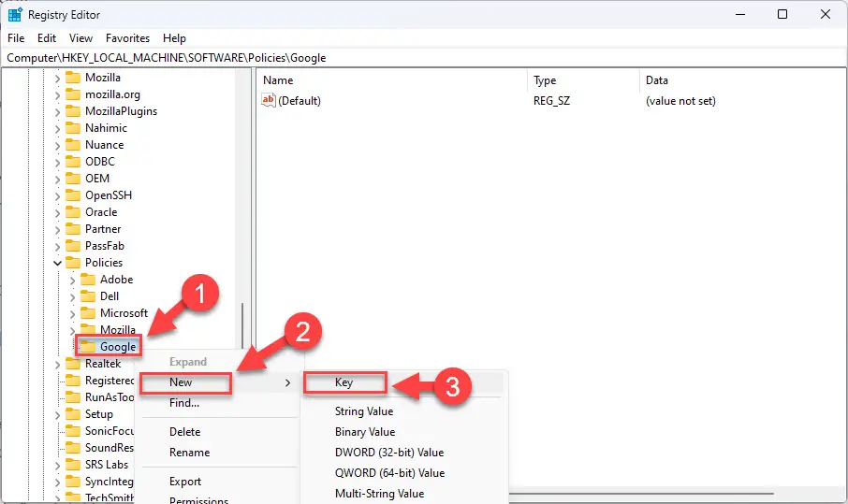The height and width of the screenshot is (504, 848).
Task: Click the OEM folder icon
Action: pyautogui.click(x=73, y=179)
